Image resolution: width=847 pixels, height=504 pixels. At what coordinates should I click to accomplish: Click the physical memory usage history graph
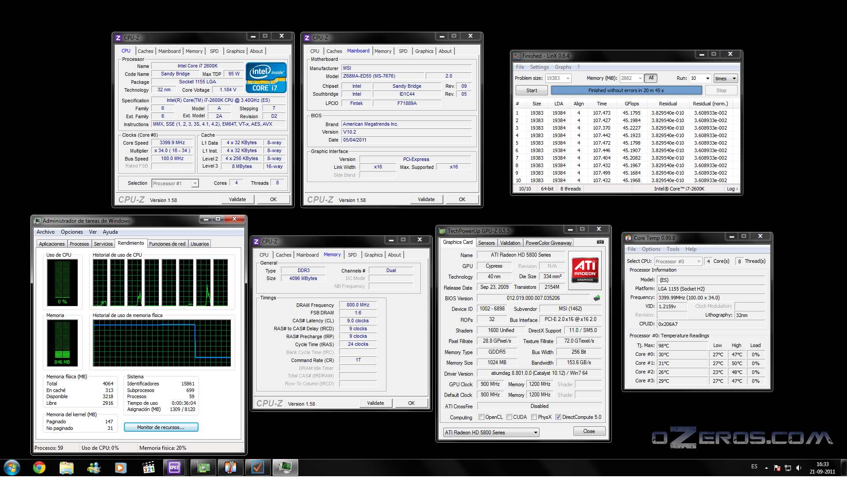162,343
